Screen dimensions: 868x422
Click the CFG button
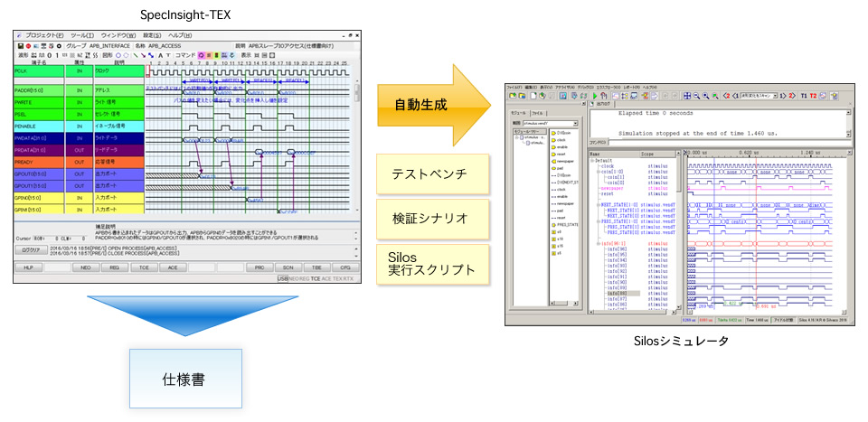pyautogui.click(x=345, y=267)
